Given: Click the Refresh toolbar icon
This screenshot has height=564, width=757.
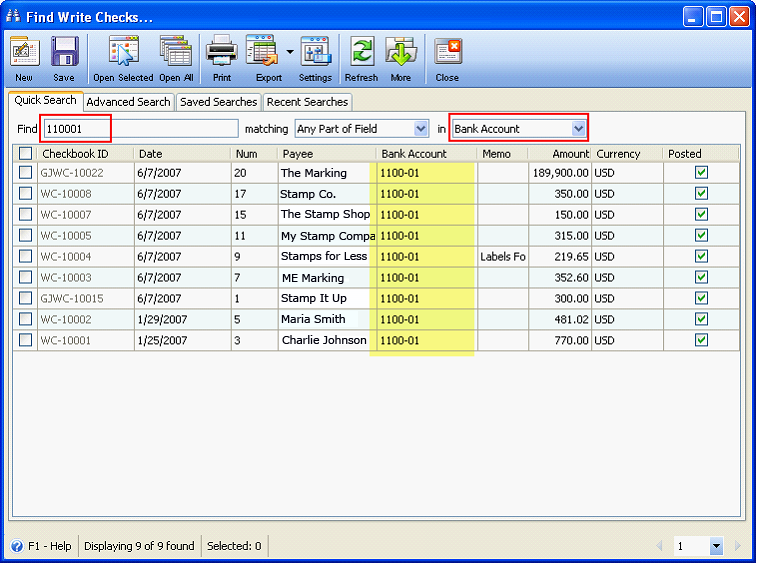Looking at the screenshot, I should coord(362,51).
